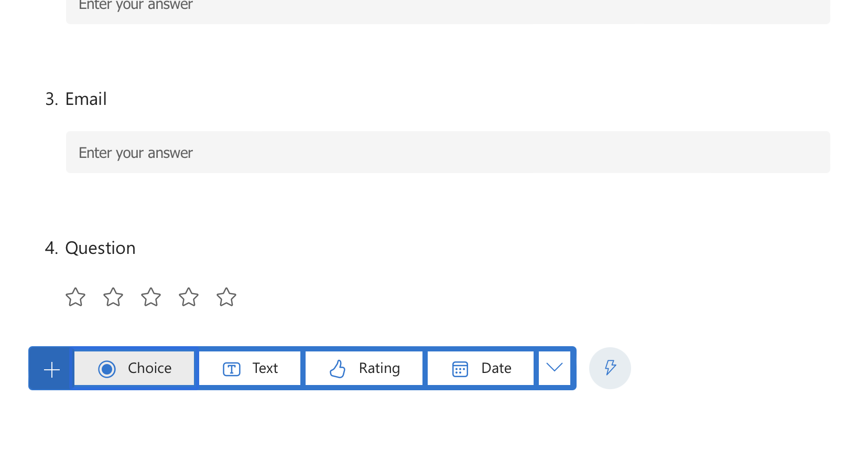
Task: Select the fifth rating star
Action: (226, 297)
